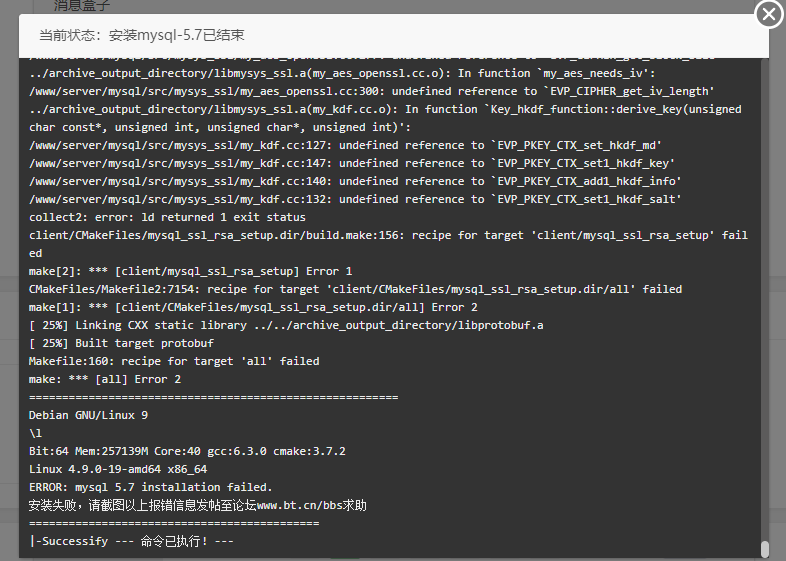The width and height of the screenshot is (786, 561).
Task: Click the my_kdf.cc:147 undefined reference line
Action: 352,163
